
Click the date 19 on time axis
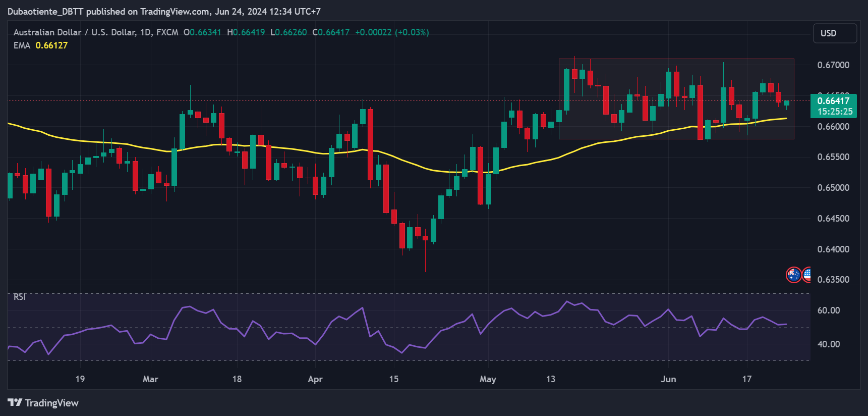(80, 379)
